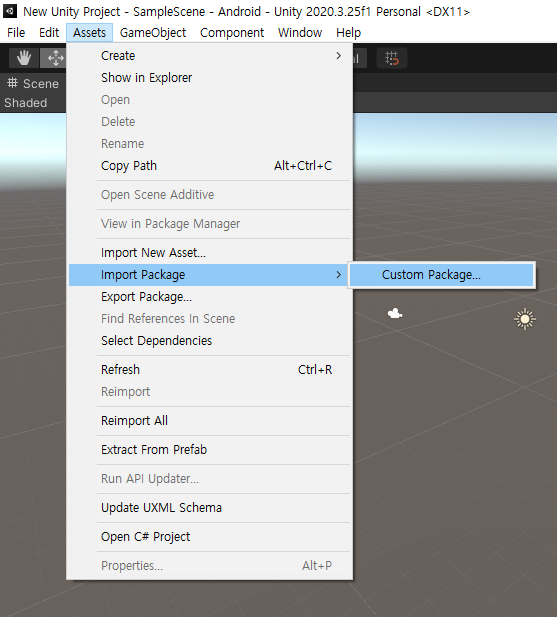Click the greyed View in Package Manager
557x617 pixels.
coord(210,224)
